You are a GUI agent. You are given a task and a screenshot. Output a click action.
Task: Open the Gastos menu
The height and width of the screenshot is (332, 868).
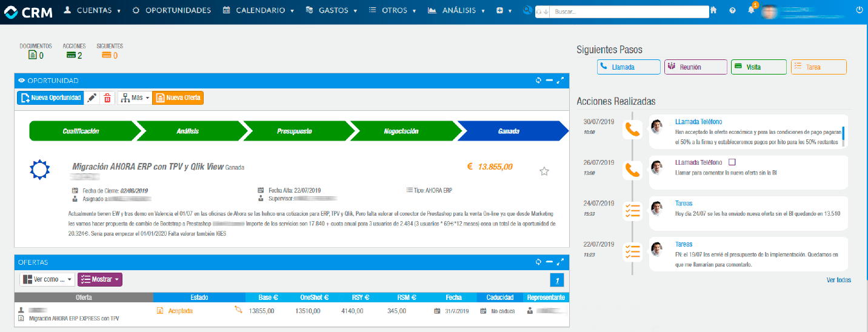tap(331, 10)
